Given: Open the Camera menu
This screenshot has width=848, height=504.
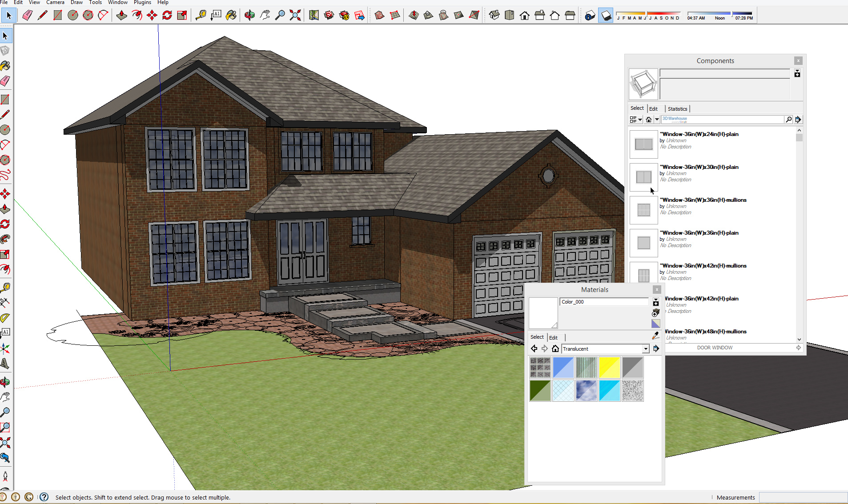Looking at the screenshot, I should pos(55,2).
